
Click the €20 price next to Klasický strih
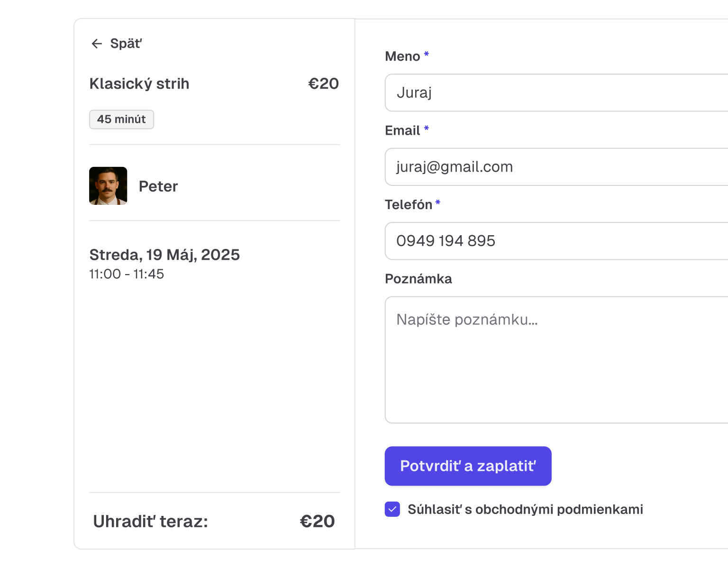pos(323,83)
